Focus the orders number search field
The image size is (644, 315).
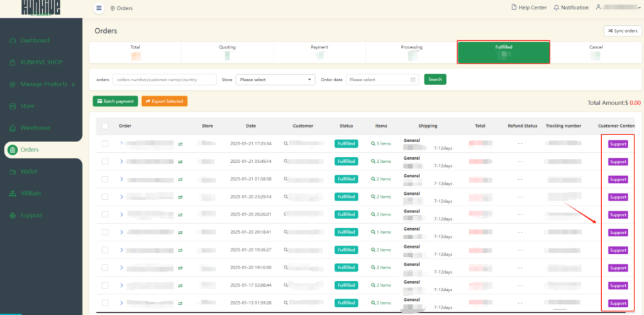165,80
